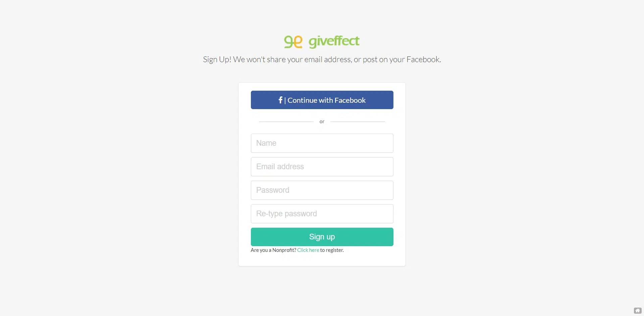Click into the Email address field
Screen dimensions: 644x316
pos(322,167)
